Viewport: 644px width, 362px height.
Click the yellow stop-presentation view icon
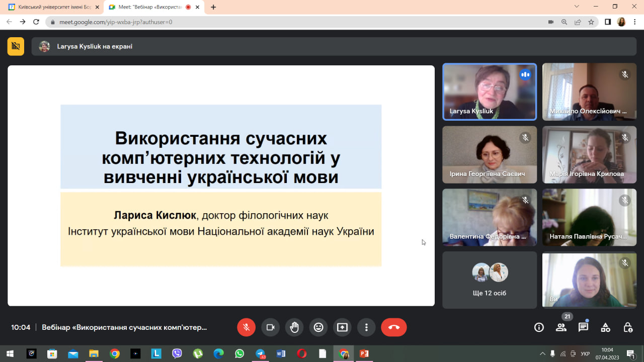pos(16,46)
